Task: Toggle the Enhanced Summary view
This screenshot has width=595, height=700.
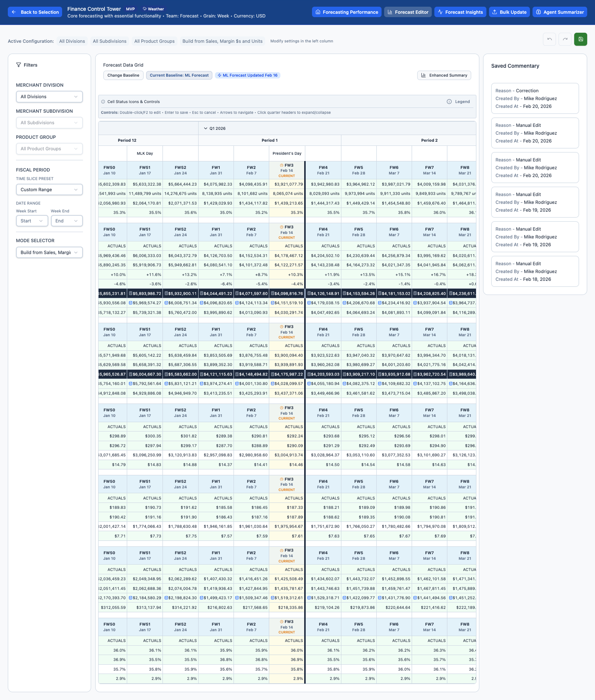Action: click(x=444, y=75)
